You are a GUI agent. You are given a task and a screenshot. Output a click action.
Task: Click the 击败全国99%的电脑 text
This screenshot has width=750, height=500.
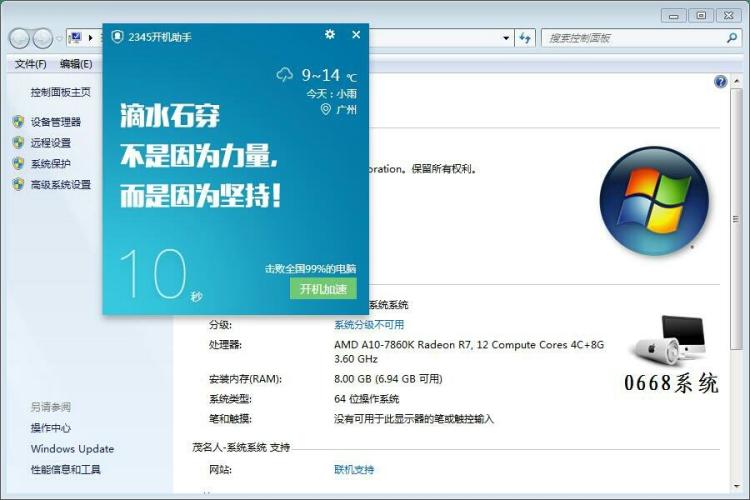(310, 268)
